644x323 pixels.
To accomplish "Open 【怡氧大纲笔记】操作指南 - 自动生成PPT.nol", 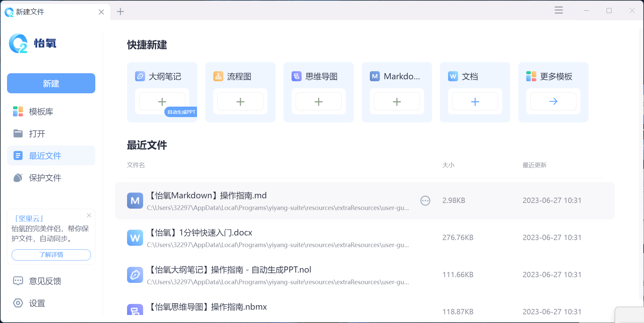I will click(x=365, y=275).
